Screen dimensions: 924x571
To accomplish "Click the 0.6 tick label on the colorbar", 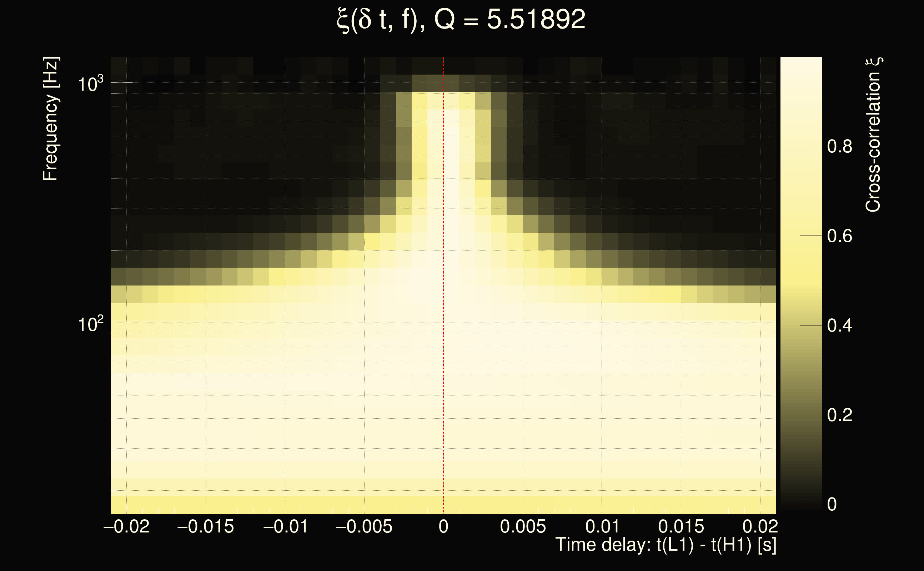I will tap(839, 236).
